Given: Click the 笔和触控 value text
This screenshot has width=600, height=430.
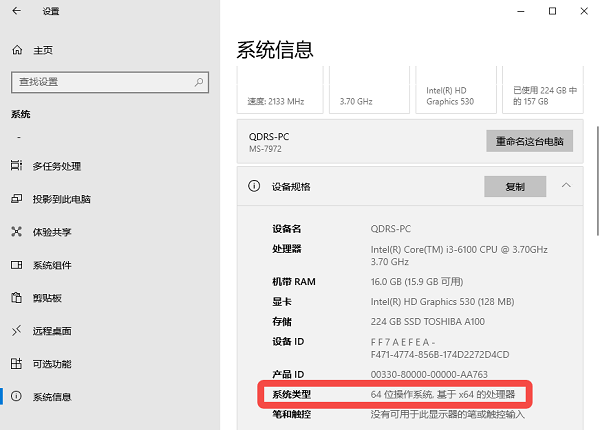Looking at the screenshot, I should [447, 414].
